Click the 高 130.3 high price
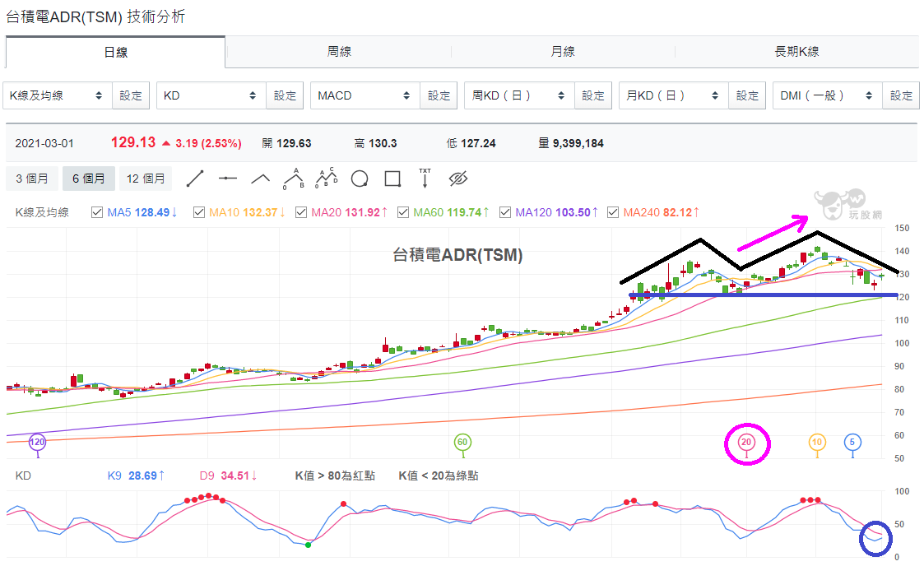 (375, 143)
